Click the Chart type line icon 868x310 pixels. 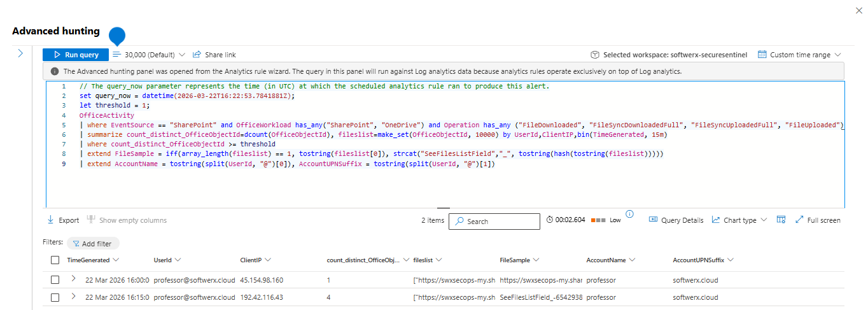[716, 220]
